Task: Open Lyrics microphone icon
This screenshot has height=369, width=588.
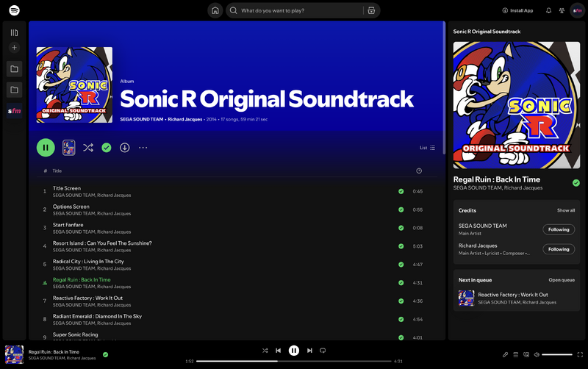Action: pos(505,355)
